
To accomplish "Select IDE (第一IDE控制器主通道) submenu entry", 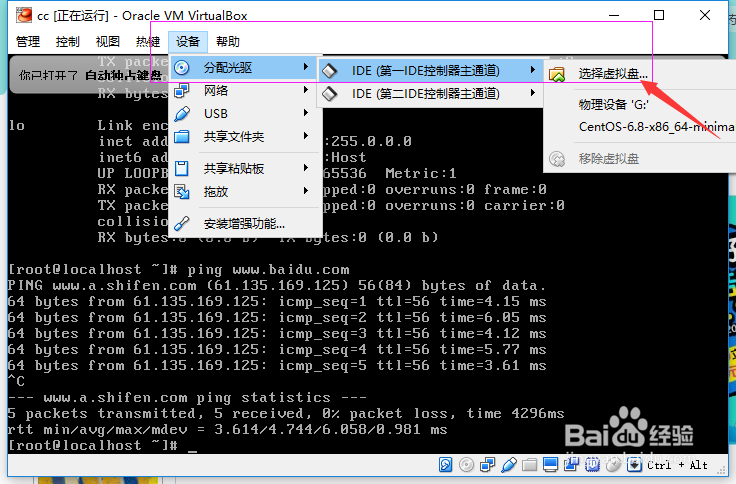I will (430, 70).
